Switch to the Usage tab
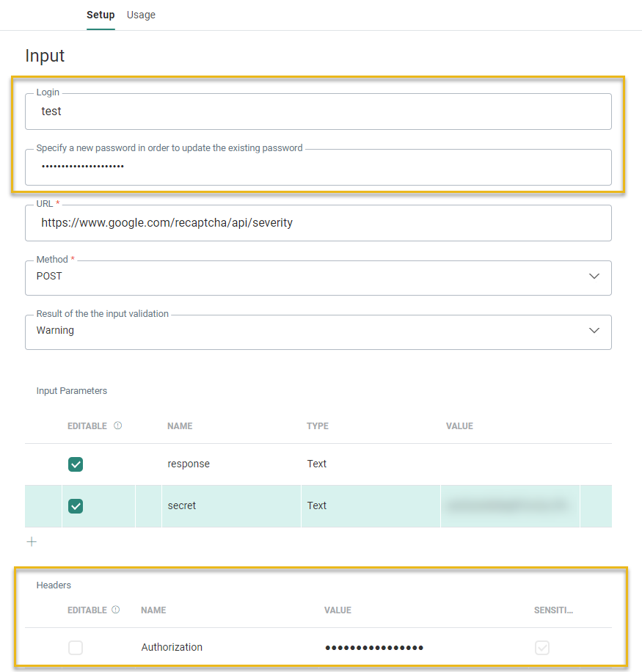This screenshot has width=642, height=672. coord(141,15)
